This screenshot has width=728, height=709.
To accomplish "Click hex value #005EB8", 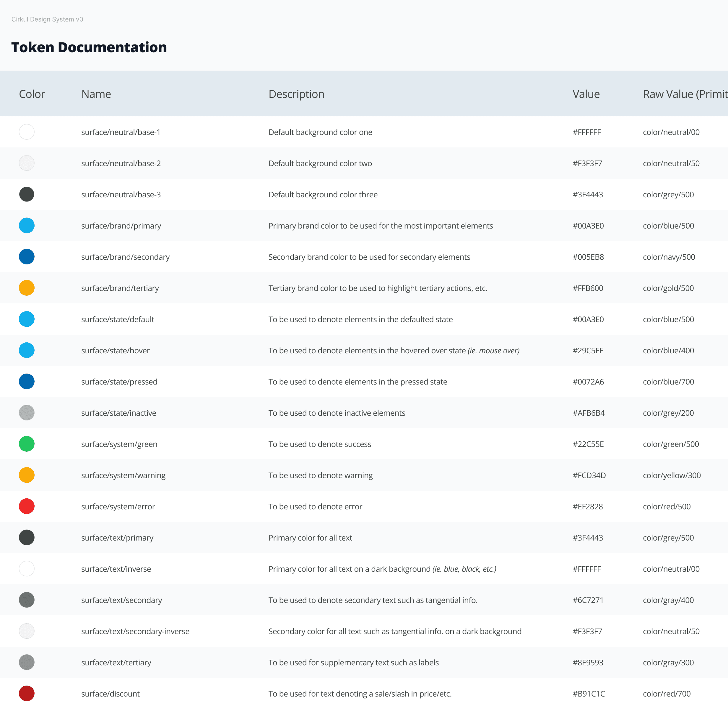I will [x=588, y=257].
